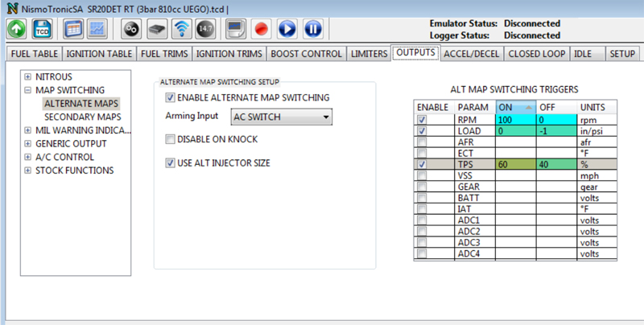Open the table view toolbar icon
The width and height of the screenshot is (644, 325).
point(73,30)
